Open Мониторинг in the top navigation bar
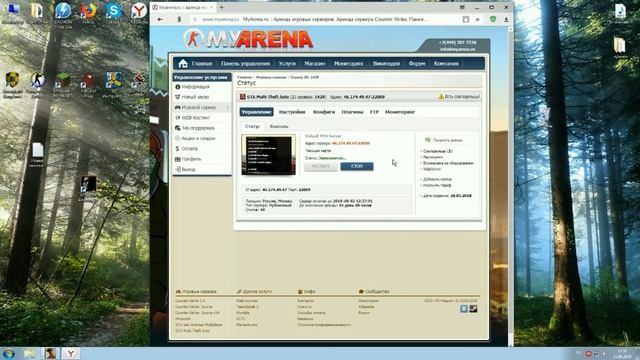The height and width of the screenshot is (360, 640). point(349,64)
